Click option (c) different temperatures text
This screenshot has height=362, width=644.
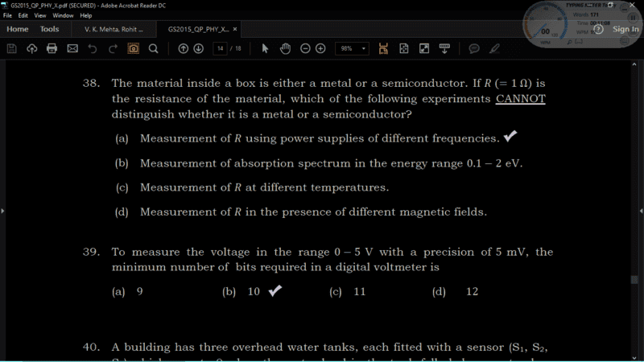tap(264, 187)
